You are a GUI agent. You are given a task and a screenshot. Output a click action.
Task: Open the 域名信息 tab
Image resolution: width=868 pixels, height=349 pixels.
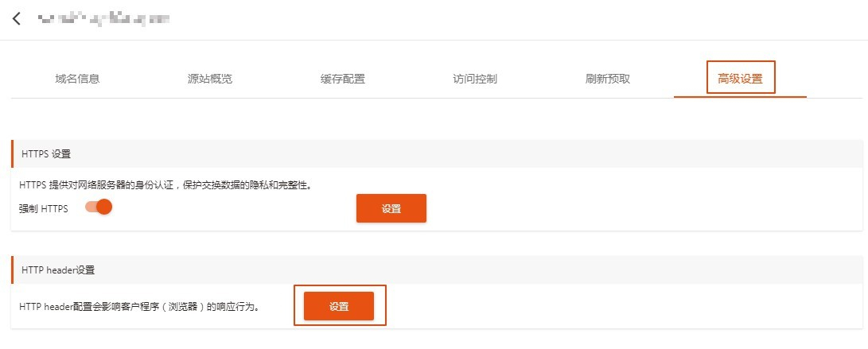pos(77,79)
